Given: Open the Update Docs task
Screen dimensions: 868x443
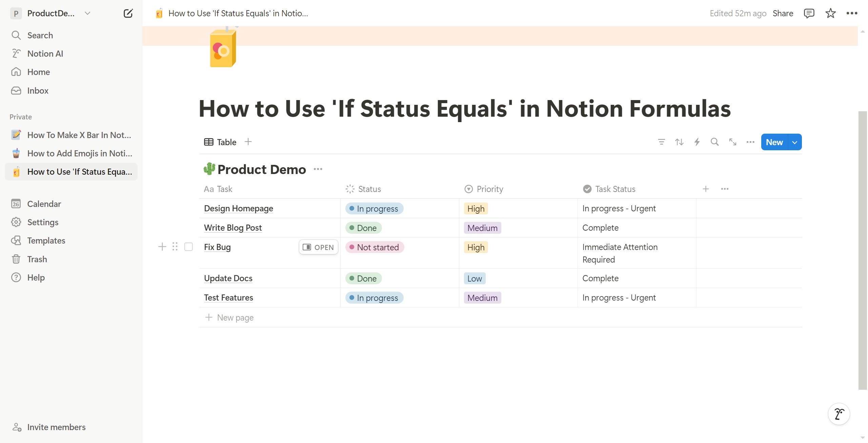Looking at the screenshot, I should 228,278.
